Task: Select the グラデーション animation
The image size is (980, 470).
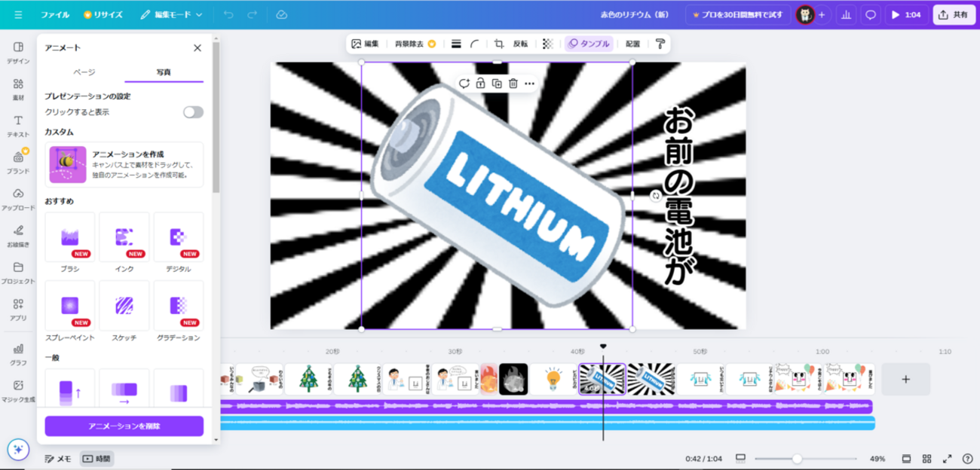Action: (x=179, y=311)
